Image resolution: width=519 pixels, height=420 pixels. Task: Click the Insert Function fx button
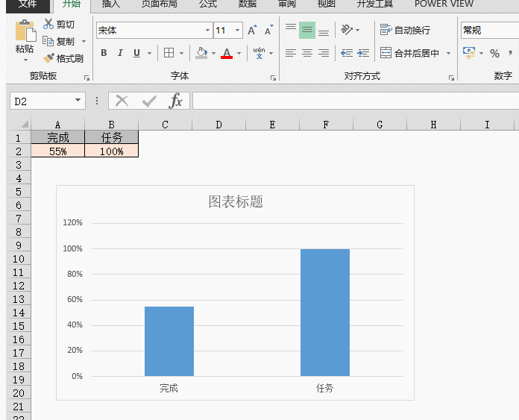(x=176, y=101)
